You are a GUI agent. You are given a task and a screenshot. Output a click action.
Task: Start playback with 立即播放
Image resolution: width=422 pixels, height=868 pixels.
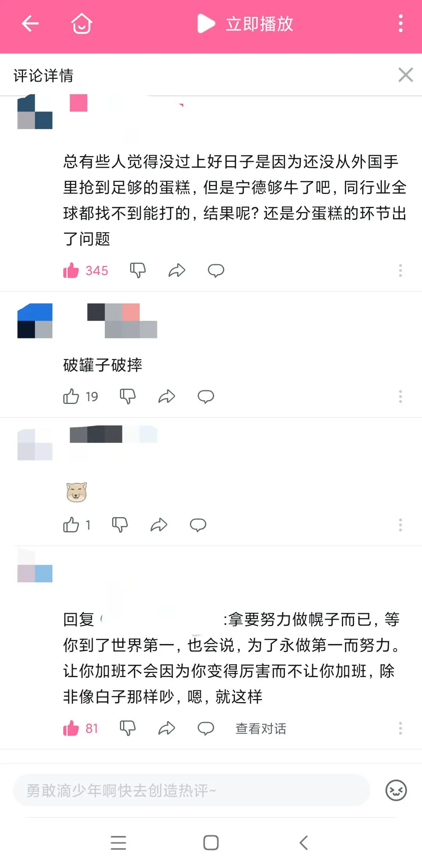pos(245,24)
